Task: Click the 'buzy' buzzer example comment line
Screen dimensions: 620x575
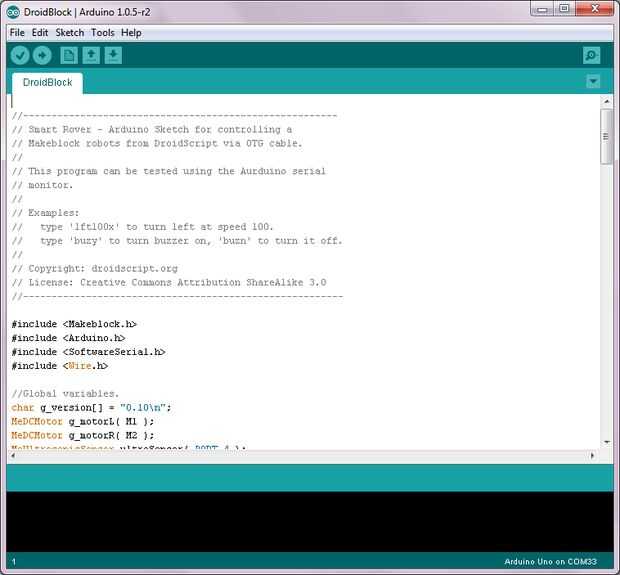Action: tap(177, 241)
